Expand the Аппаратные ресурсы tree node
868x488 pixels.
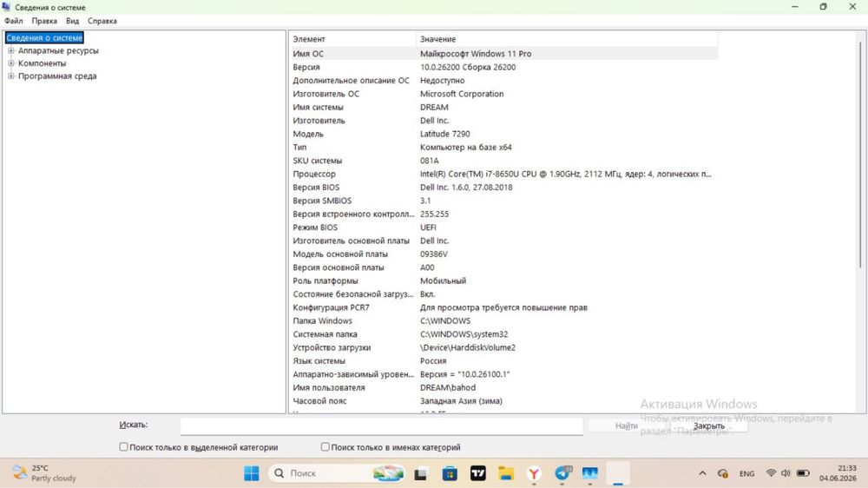pos(11,50)
